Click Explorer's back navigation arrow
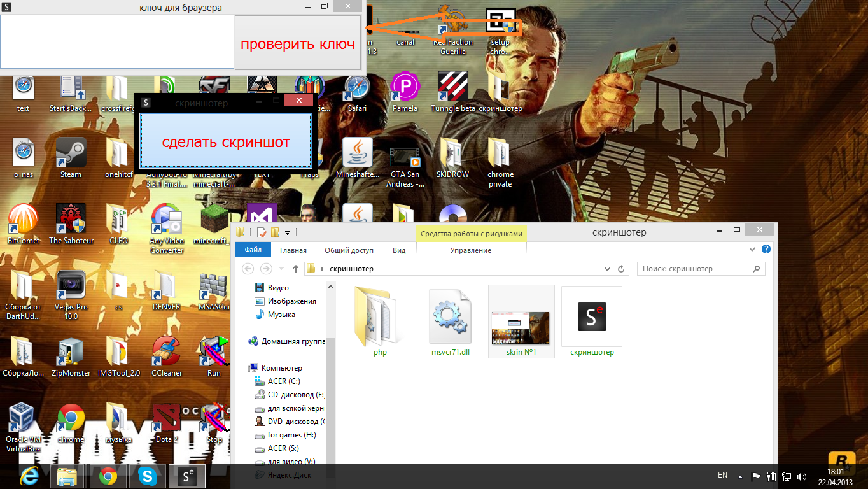 (x=248, y=269)
